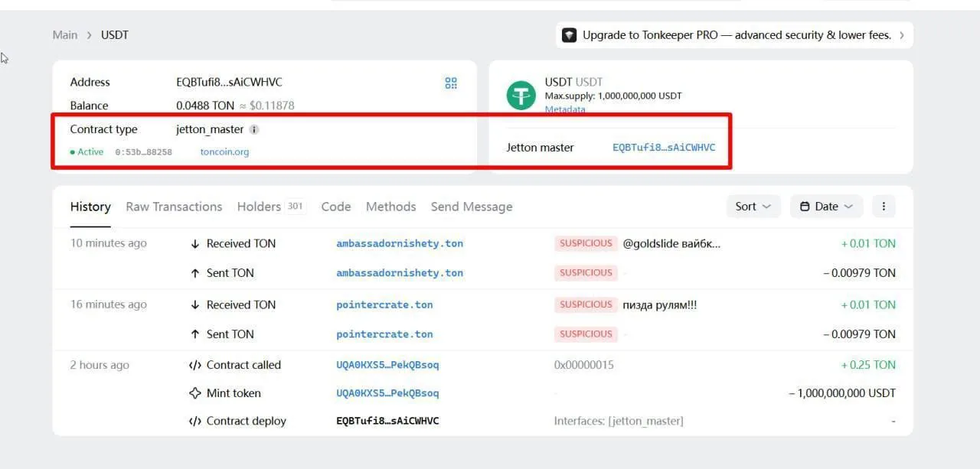The height and width of the screenshot is (469, 980).
Task: Switch to the History tab
Action: tap(90, 207)
